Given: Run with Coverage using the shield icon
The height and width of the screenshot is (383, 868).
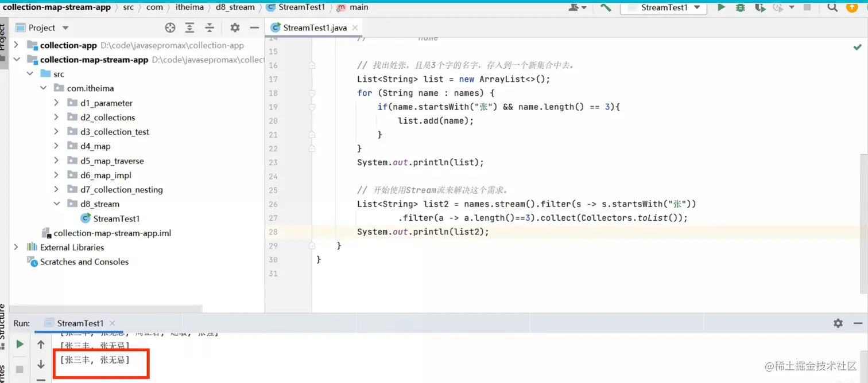Looking at the screenshot, I should click(x=759, y=7).
